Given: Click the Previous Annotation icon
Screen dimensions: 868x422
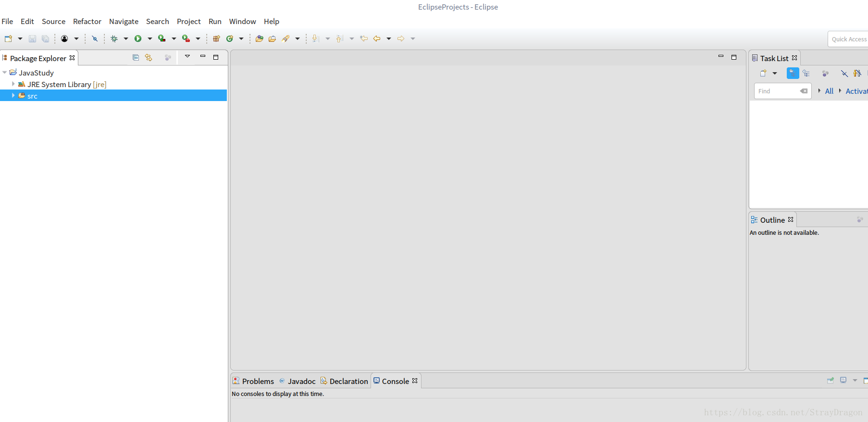Looking at the screenshot, I should pyautogui.click(x=339, y=38).
